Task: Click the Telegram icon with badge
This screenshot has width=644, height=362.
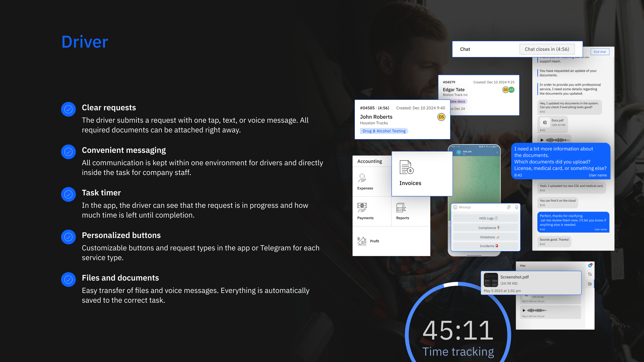Action: 590,265
